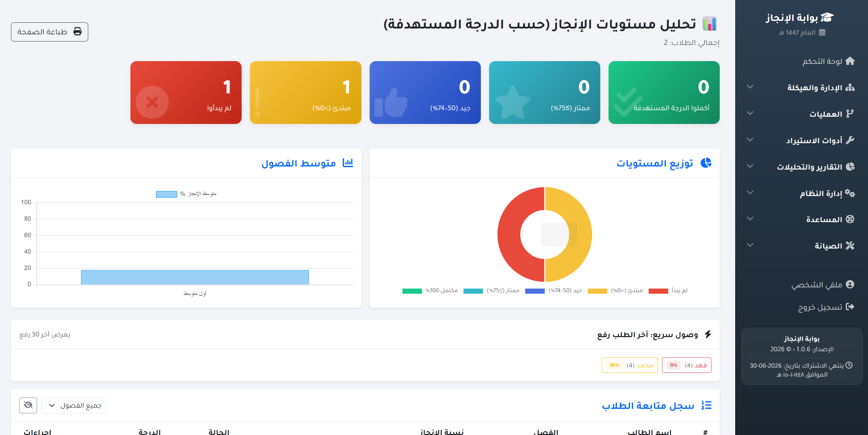
Task: Expand التقارير والتحليلات chevron
Action: [x=750, y=166]
